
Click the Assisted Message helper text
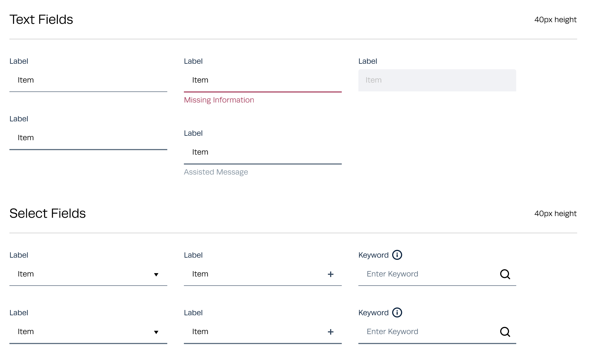pyautogui.click(x=216, y=172)
